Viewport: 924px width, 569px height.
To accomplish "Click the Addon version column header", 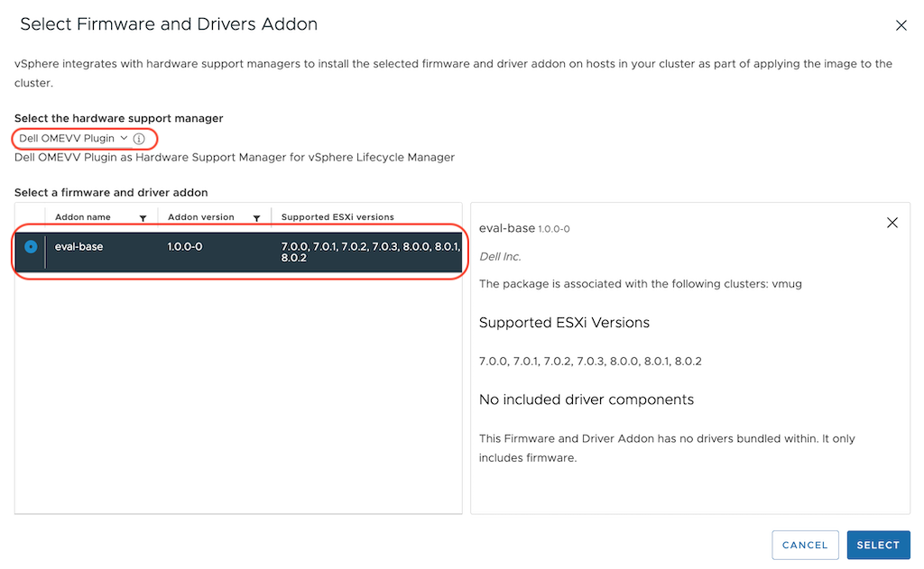I will (201, 217).
